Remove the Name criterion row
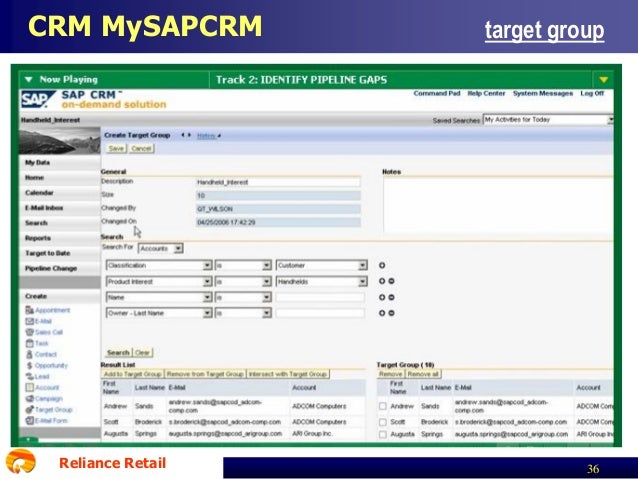 (x=391, y=297)
